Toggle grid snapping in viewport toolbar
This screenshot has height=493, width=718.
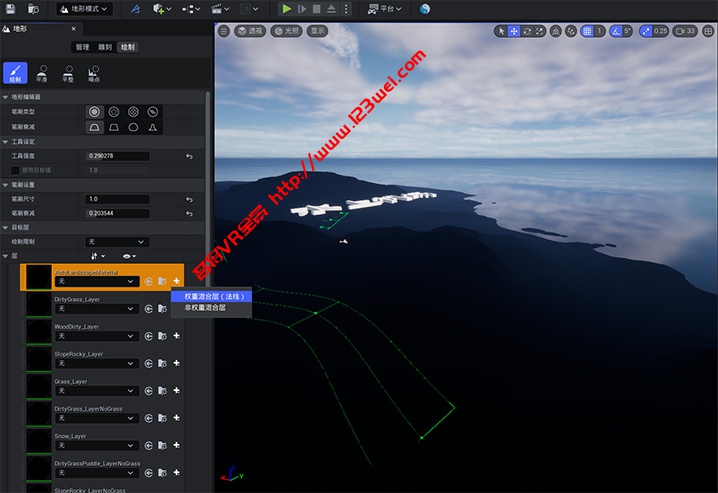[586, 31]
